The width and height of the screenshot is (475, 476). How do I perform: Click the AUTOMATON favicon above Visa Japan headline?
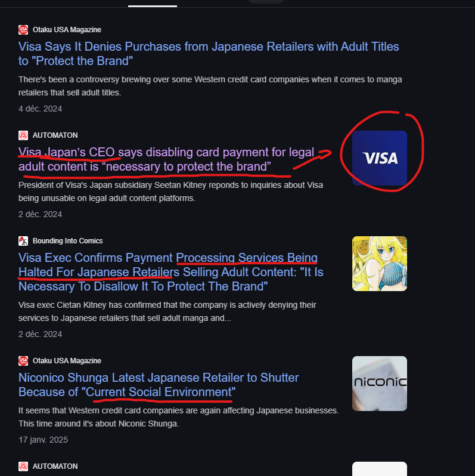[23, 135]
